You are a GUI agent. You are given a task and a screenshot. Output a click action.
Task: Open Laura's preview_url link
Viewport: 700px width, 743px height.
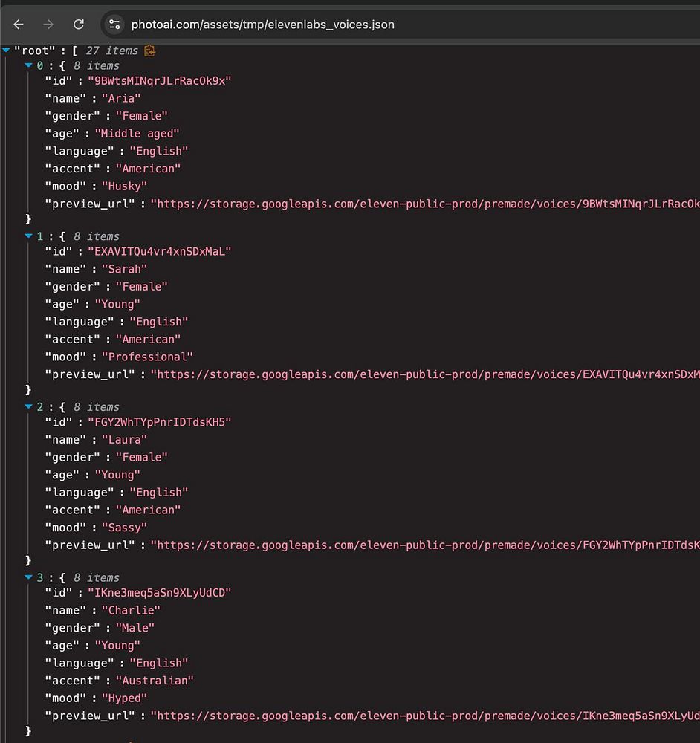click(x=424, y=545)
